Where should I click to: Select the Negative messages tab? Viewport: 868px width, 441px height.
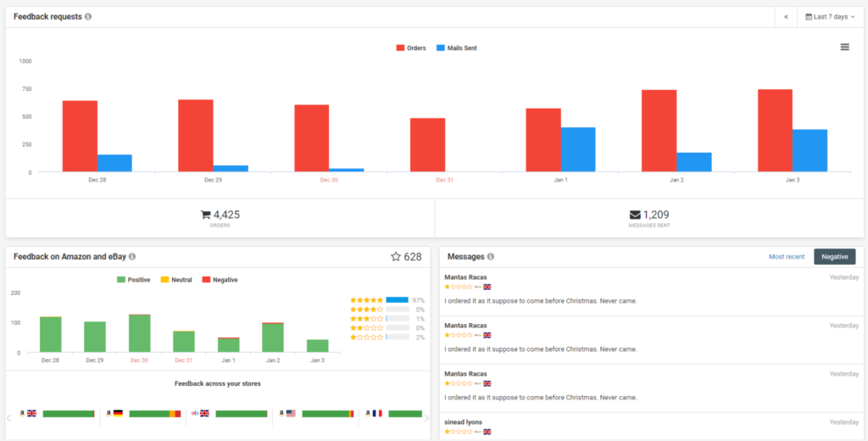[x=834, y=257]
